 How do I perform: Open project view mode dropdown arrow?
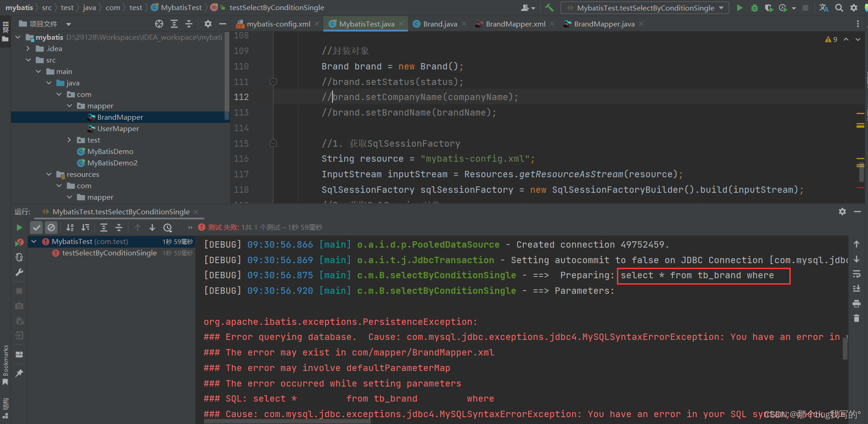(69, 24)
